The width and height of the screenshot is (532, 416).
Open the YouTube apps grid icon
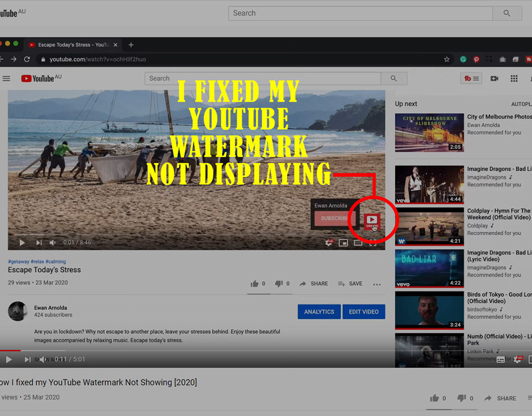pyautogui.click(x=514, y=79)
